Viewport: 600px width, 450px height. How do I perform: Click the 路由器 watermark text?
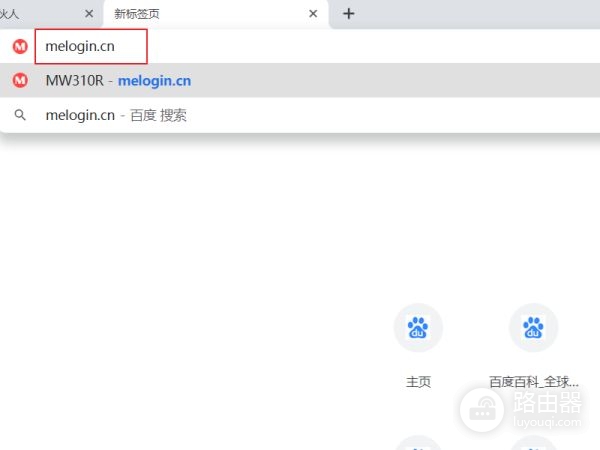pyautogui.click(x=547, y=401)
